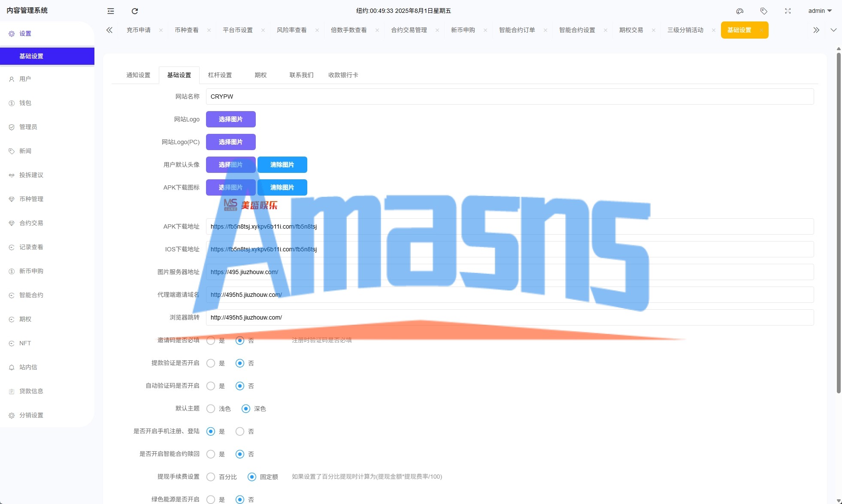Close the 充币申请 tab
The image size is (842, 504).
pyautogui.click(x=161, y=30)
